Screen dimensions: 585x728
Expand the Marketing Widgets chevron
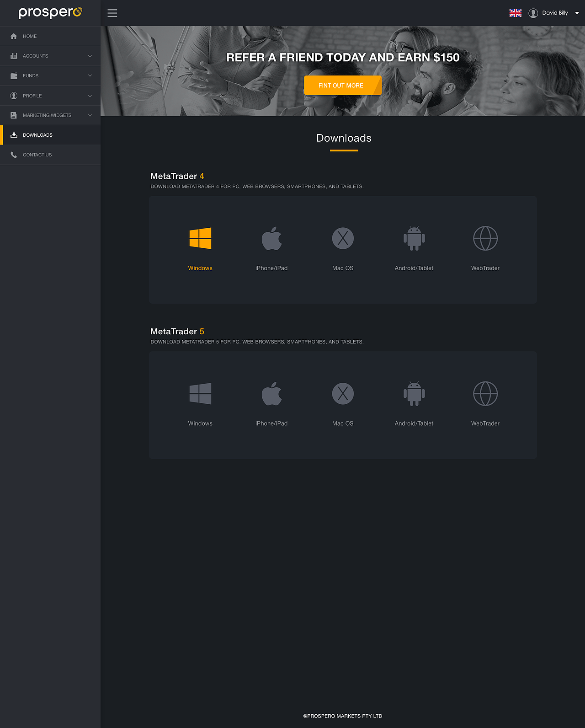pos(90,115)
